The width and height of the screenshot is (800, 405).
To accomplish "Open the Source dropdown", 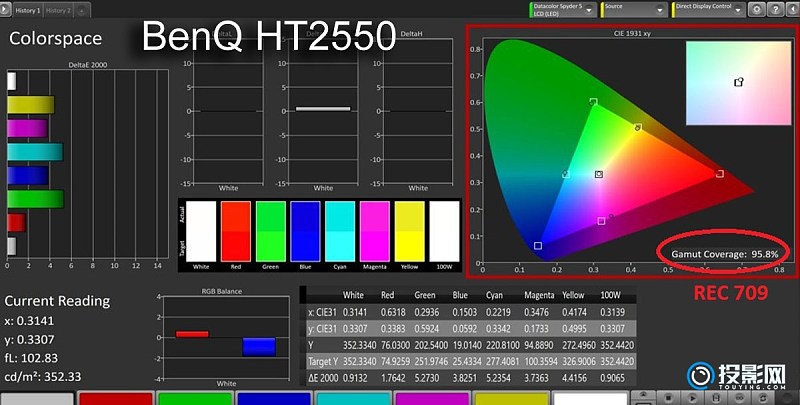I will tap(634, 9).
